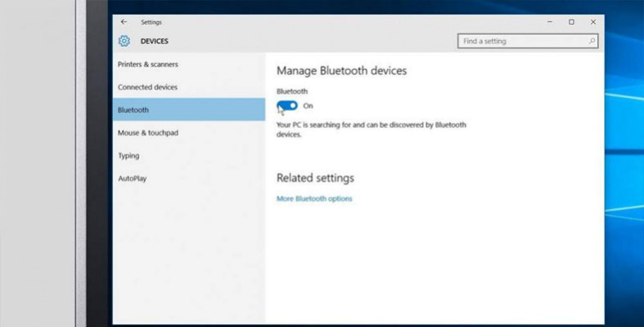Click the "Your PC is searching" status text
This screenshot has width=644, height=327.
coord(372,129)
